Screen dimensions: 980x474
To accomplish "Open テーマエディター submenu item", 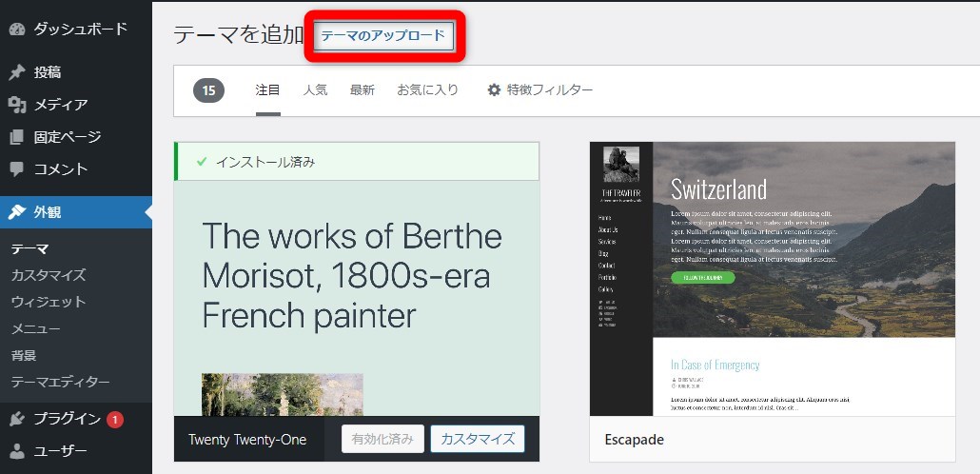I will coord(60,382).
